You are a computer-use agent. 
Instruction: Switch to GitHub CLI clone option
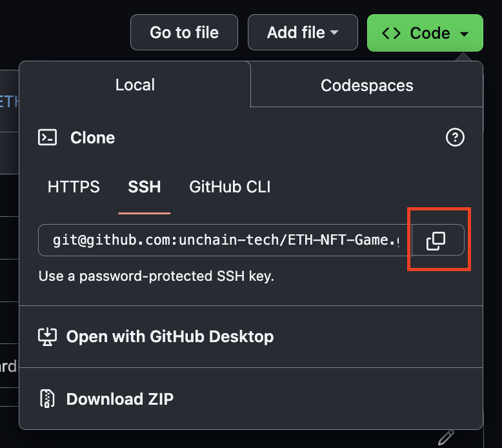[230, 187]
